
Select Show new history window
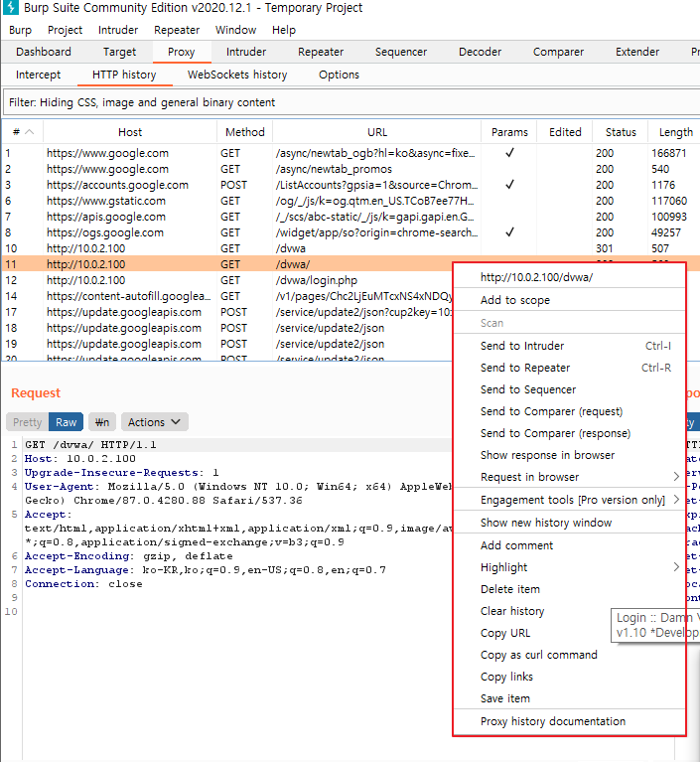click(x=569, y=523)
